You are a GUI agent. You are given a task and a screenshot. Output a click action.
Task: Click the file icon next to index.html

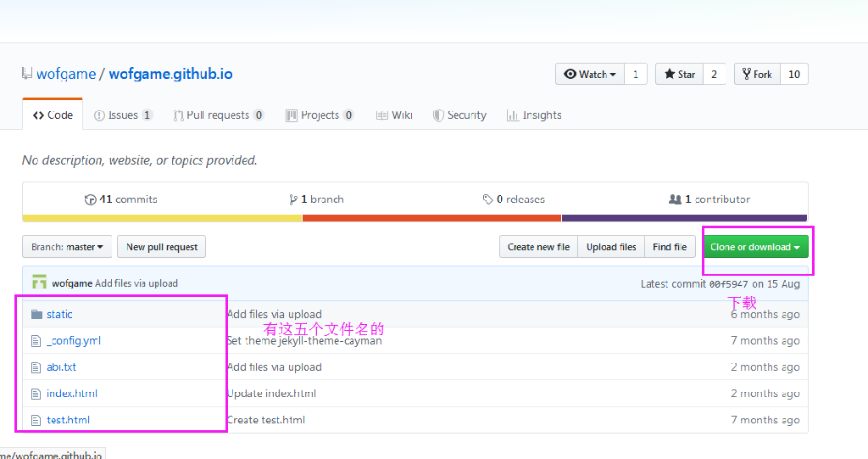point(36,394)
